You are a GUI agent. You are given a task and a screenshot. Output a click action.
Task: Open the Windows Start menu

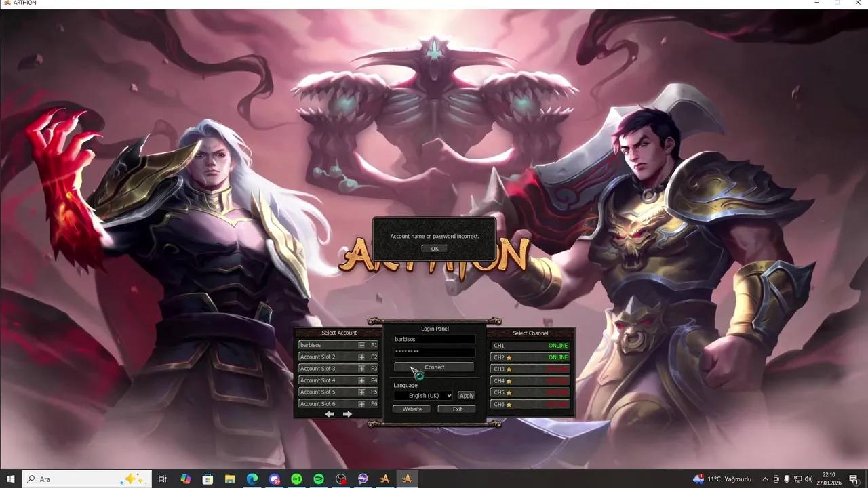coord(11,479)
